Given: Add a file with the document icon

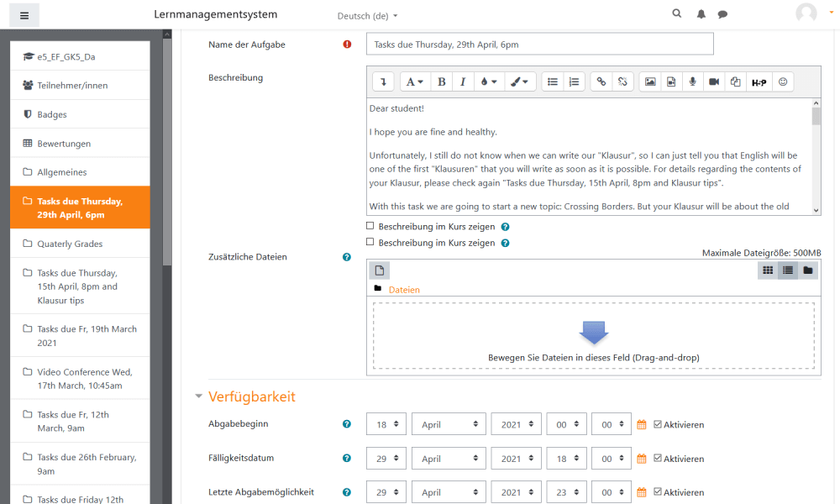Looking at the screenshot, I should (379, 270).
